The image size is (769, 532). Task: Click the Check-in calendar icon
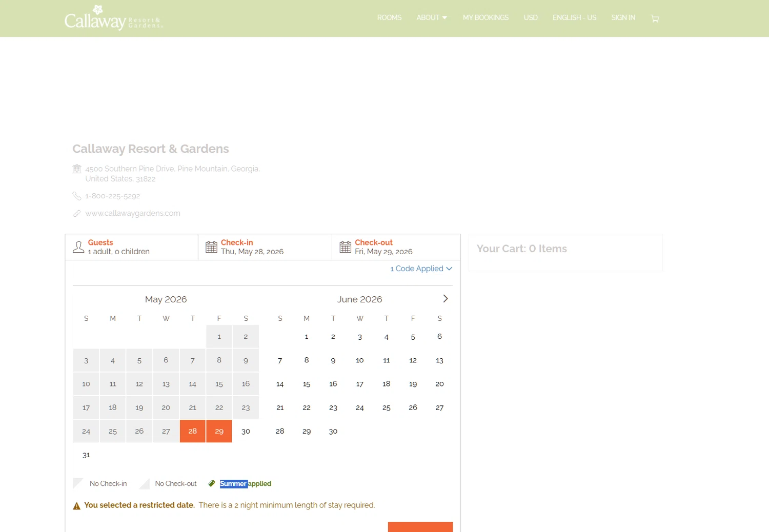211,247
